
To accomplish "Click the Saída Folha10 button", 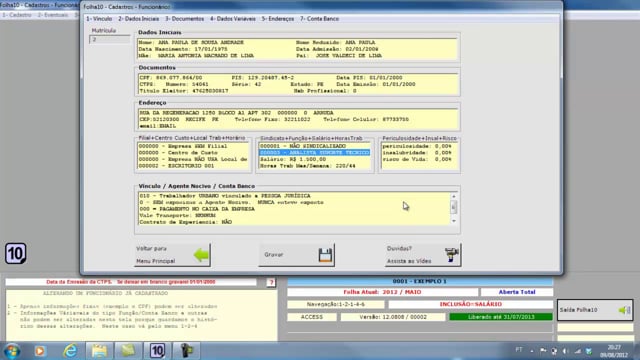I will (x=595, y=310).
